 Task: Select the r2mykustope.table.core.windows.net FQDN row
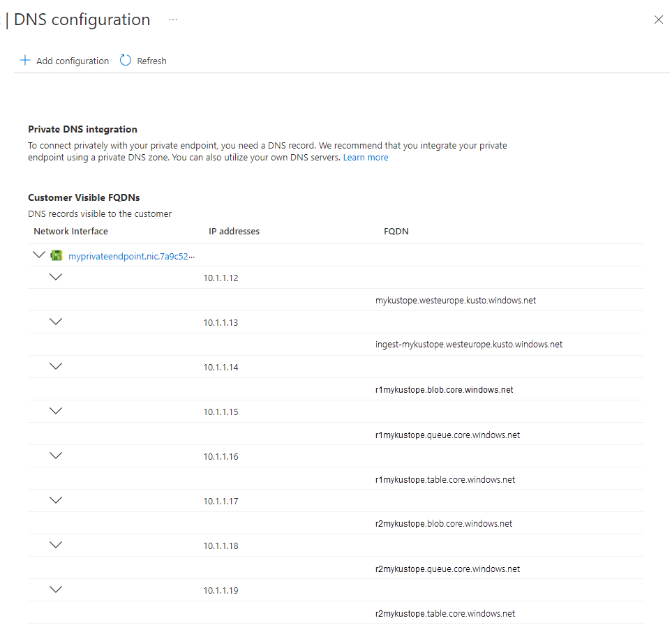tap(447, 613)
